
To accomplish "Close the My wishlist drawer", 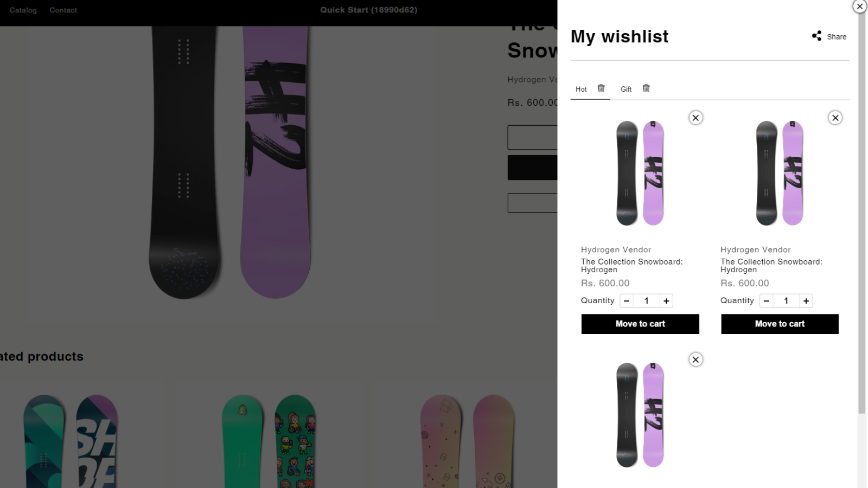I will coord(859,7).
